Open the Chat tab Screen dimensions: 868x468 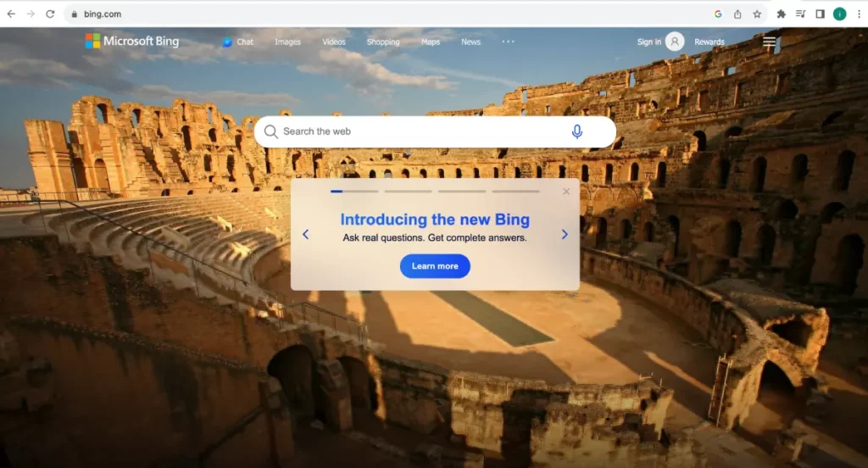click(x=238, y=42)
